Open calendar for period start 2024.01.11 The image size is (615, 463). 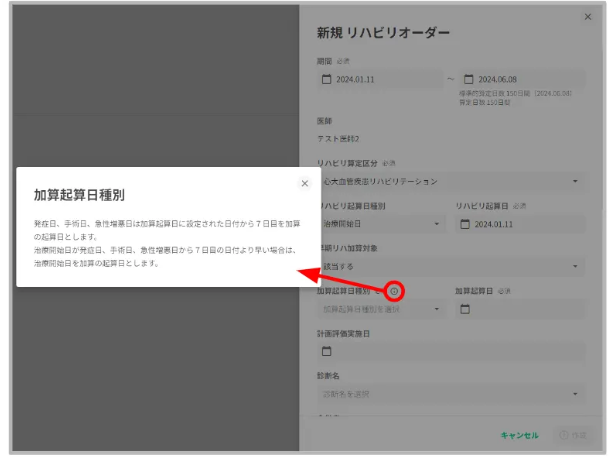(x=326, y=79)
